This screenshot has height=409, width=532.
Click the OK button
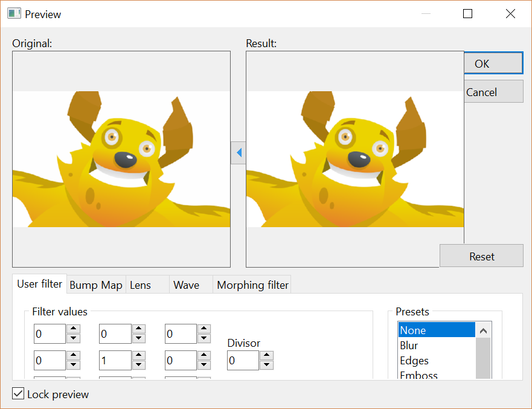click(494, 63)
